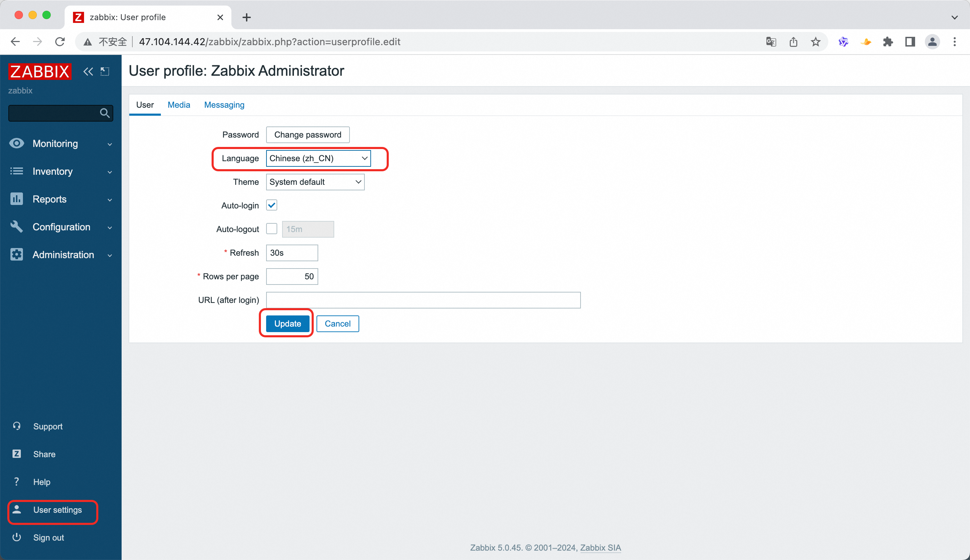Click the Cancel button
The width and height of the screenshot is (970, 560).
point(337,323)
